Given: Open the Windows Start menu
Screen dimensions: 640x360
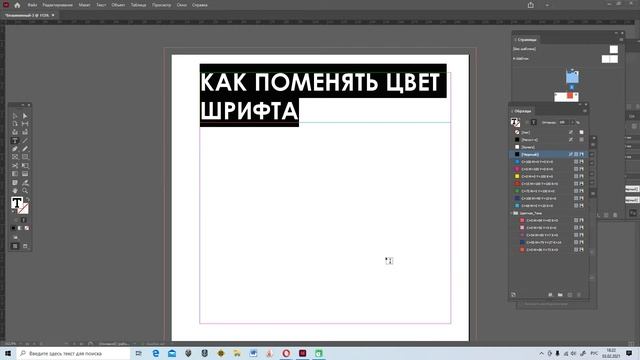Looking at the screenshot, I should [8, 353].
